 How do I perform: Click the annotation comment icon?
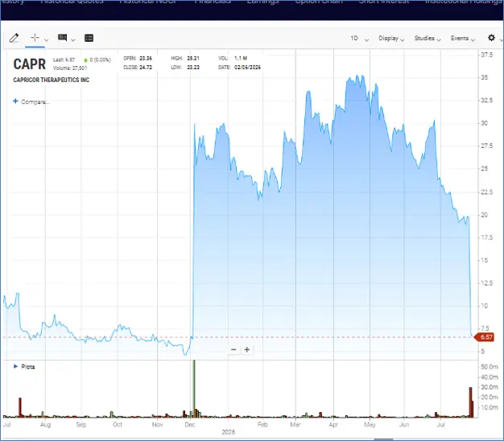click(62, 38)
